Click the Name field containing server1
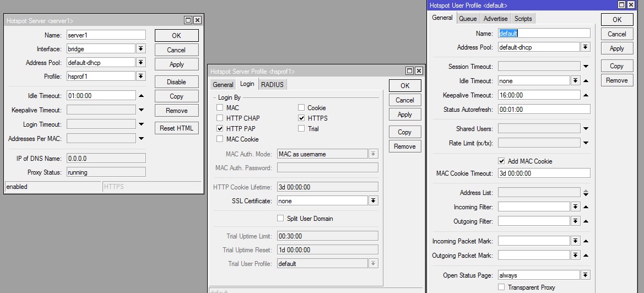This screenshot has width=644, height=293. (x=106, y=35)
